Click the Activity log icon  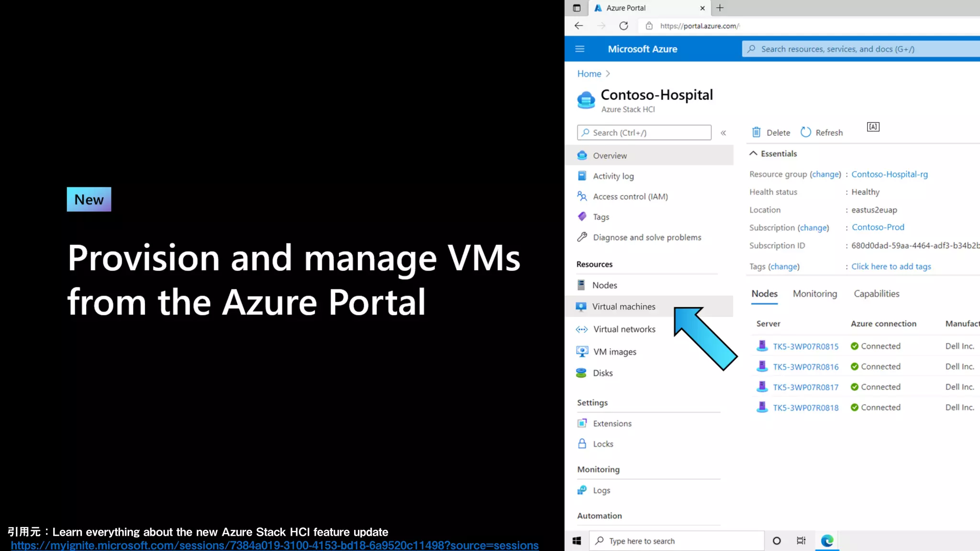pyautogui.click(x=582, y=176)
